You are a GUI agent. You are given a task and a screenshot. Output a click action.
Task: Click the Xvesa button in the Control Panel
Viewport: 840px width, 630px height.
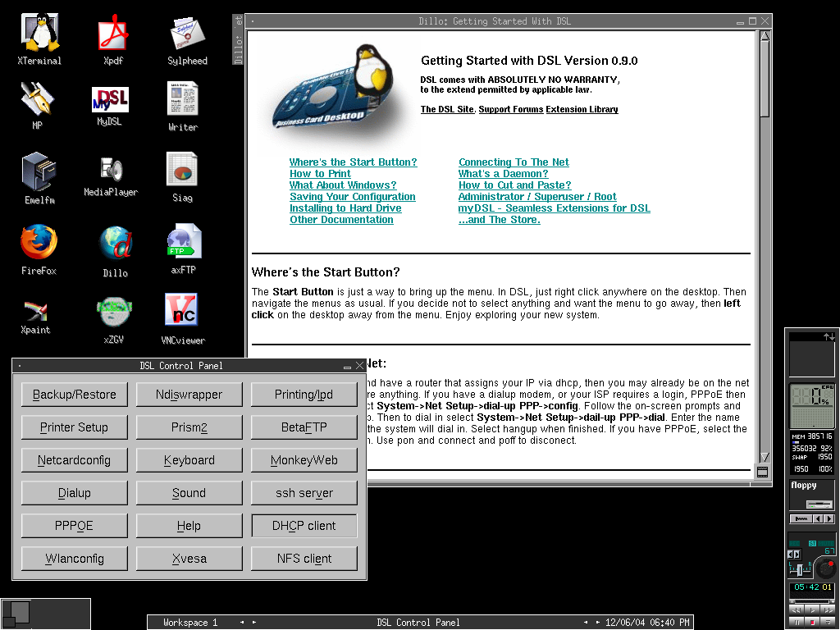[x=189, y=558]
